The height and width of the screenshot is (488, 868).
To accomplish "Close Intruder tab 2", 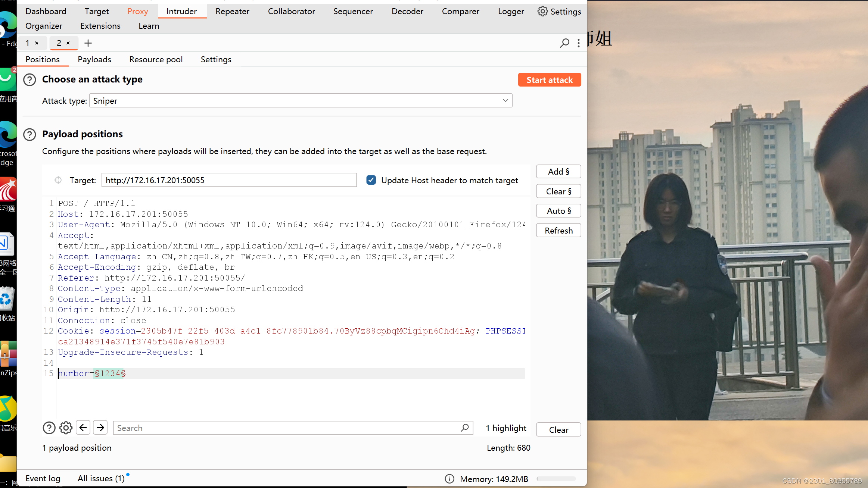I will click(68, 43).
